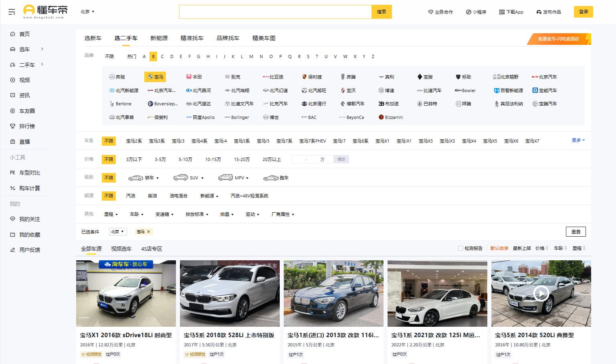Open the 视频 video icon in sidebar
The height and width of the screenshot is (364, 616).
pyautogui.click(x=12, y=80)
